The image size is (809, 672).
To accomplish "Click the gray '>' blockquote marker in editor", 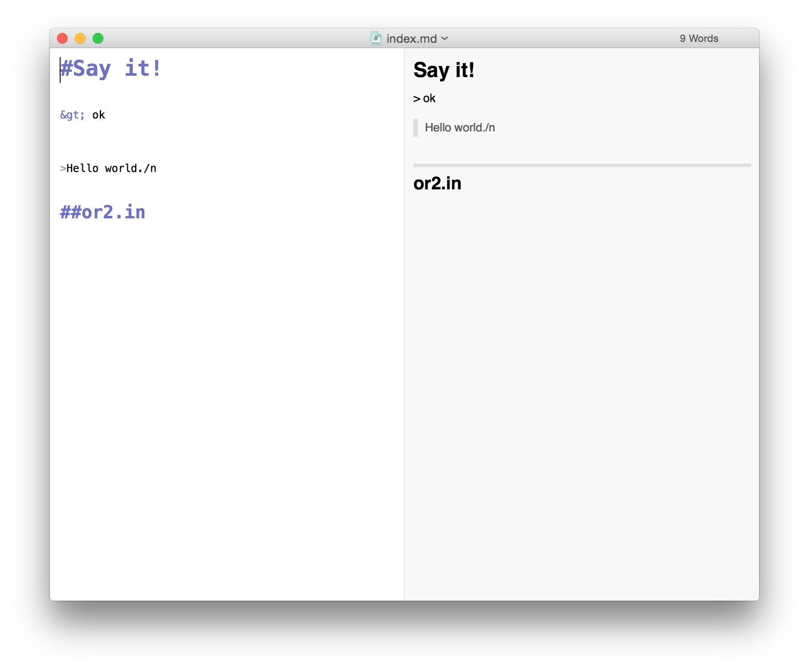I will [63, 168].
